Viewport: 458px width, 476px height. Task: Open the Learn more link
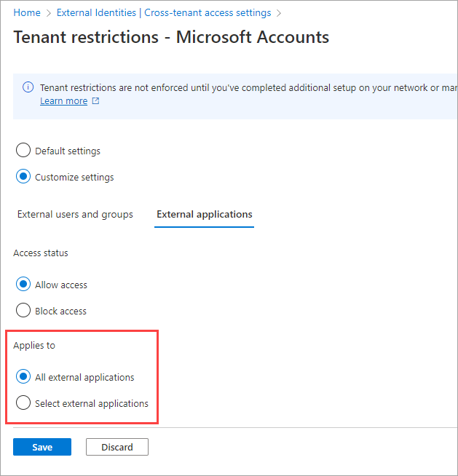(x=63, y=101)
